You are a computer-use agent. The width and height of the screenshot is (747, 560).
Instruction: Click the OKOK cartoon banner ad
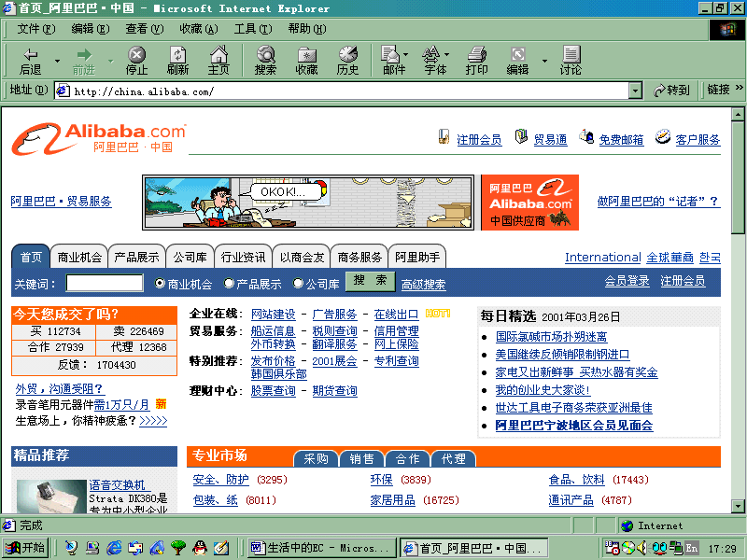coord(308,203)
